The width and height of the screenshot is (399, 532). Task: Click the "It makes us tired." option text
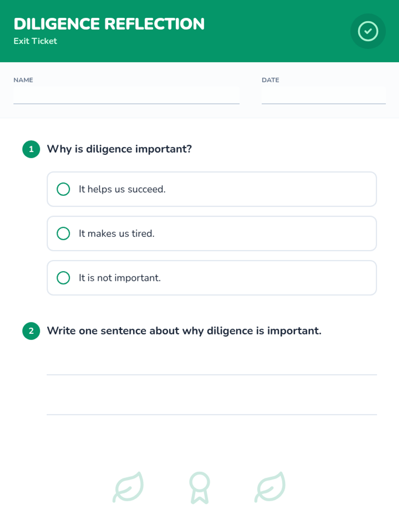coord(117,233)
